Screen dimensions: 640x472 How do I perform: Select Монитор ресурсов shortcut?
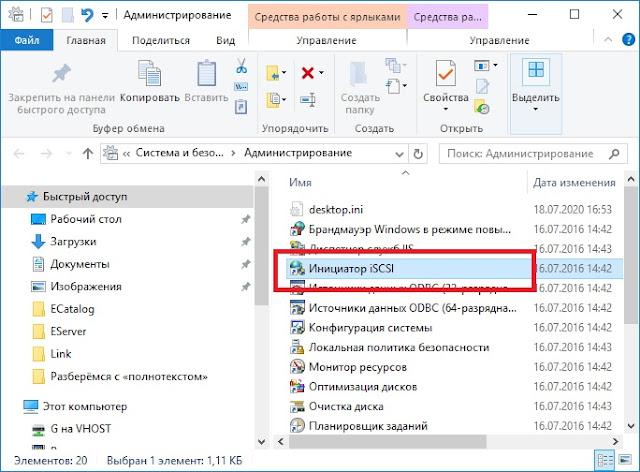(358, 367)
